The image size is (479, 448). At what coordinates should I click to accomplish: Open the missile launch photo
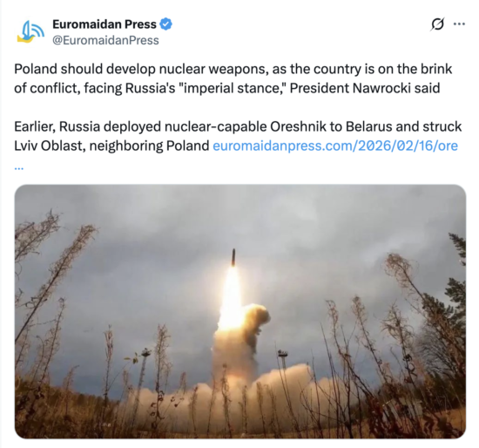click(240, 311)
